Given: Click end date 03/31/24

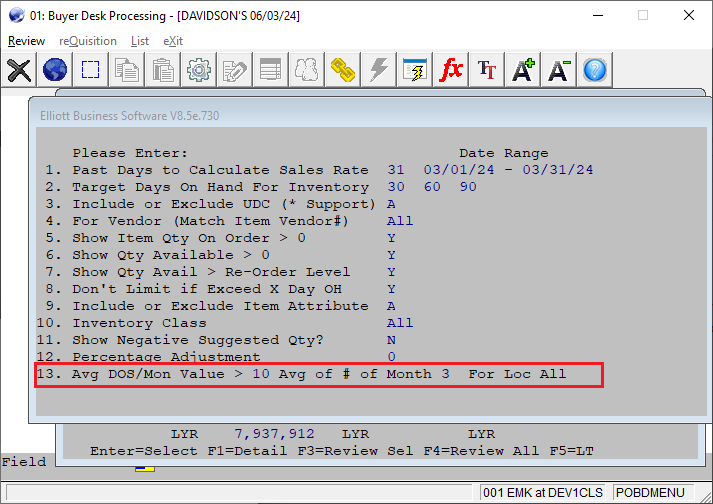Looking at the screenshot, I should tap(558, 170).
